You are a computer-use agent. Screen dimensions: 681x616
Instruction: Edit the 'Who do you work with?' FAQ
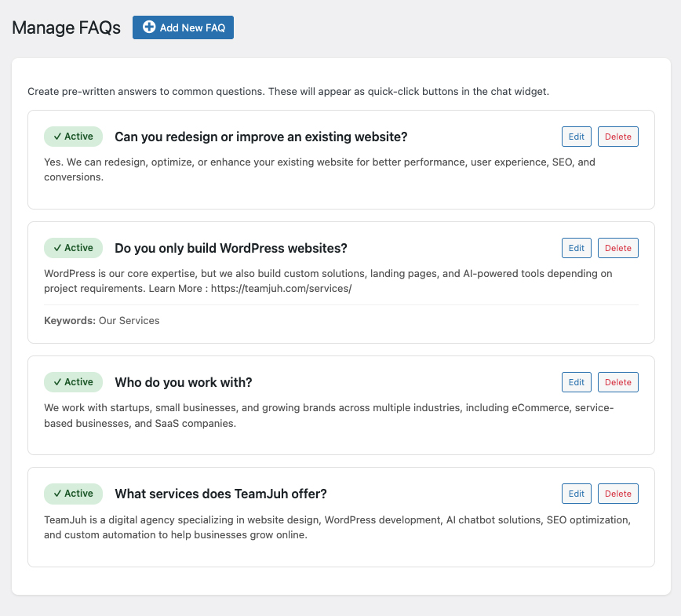576,381
